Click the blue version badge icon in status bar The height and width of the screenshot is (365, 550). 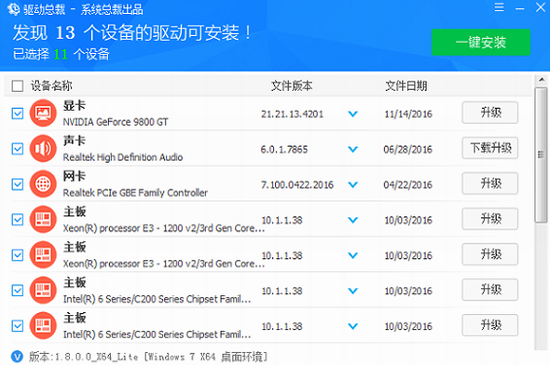17,357
